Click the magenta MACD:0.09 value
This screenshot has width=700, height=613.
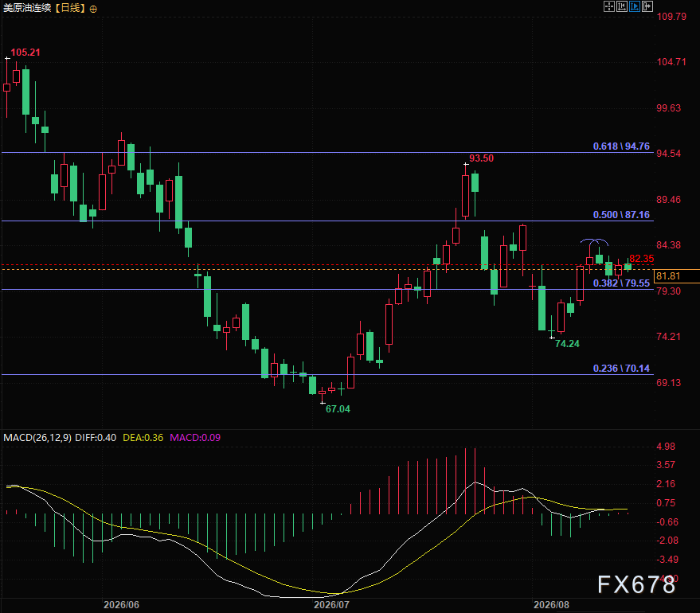click(195, 438)
